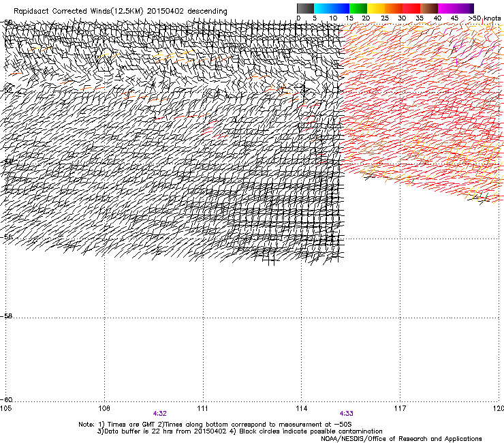
Task: Click the '35' legend scale label
Action: pos(420,18)
